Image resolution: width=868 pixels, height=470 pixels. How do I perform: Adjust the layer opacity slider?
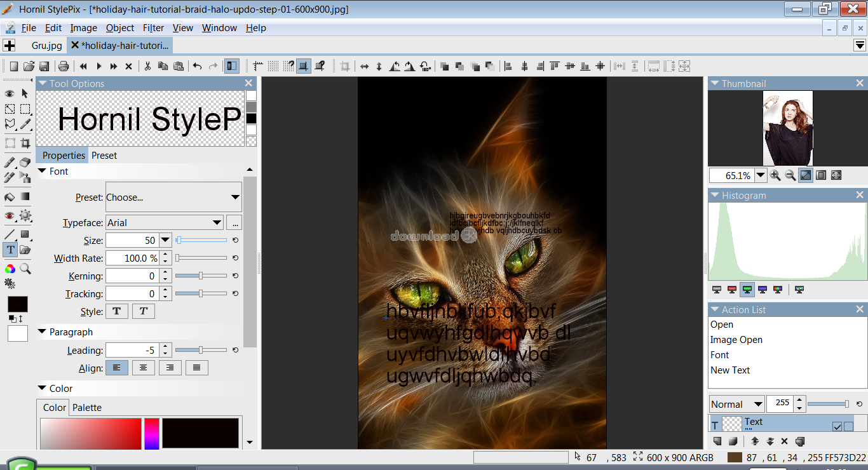point(827,404)
